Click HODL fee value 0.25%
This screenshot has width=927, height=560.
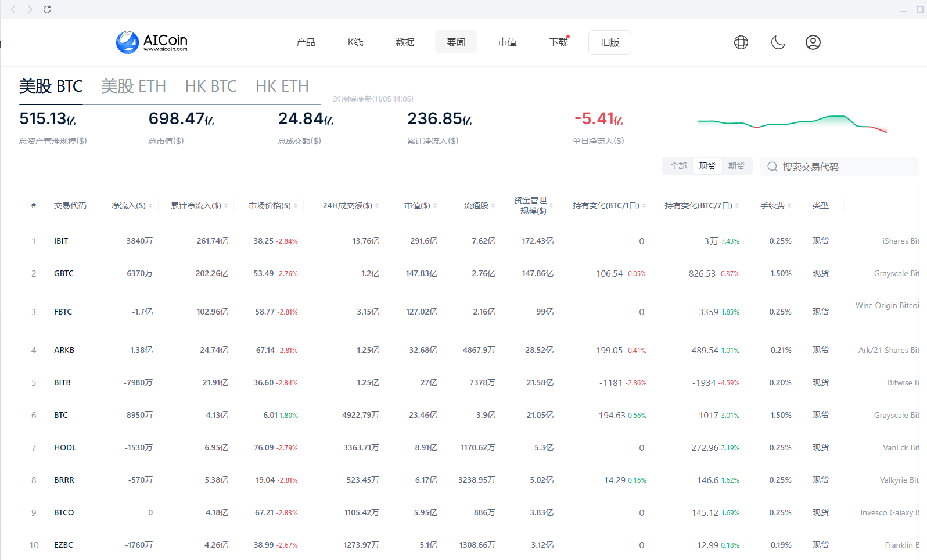click(780, 447)
